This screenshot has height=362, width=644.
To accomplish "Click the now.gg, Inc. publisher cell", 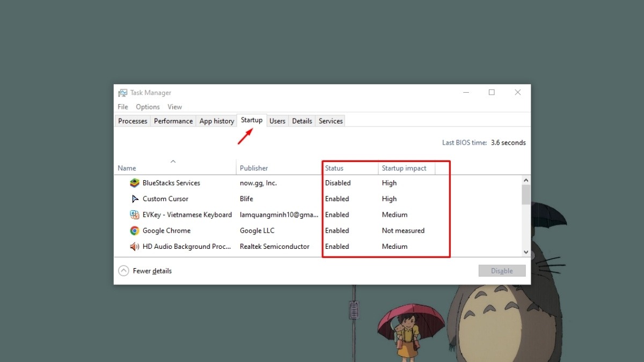I will (258, 183).
